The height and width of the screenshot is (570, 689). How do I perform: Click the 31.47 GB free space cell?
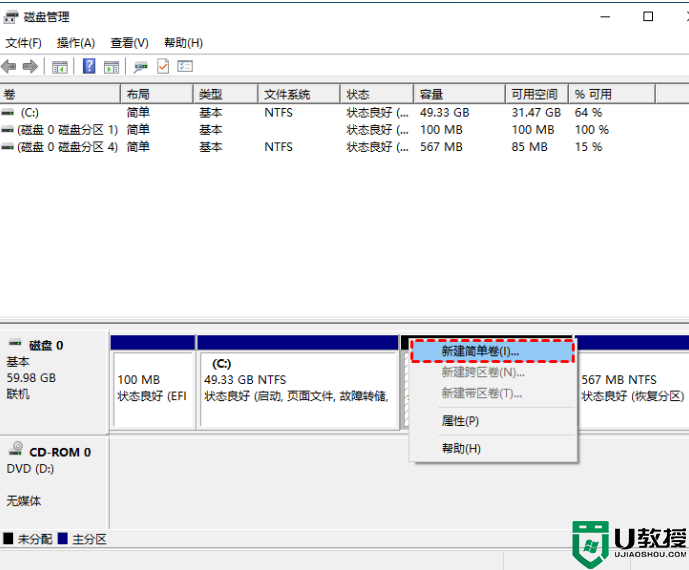[x=536, y=113]
